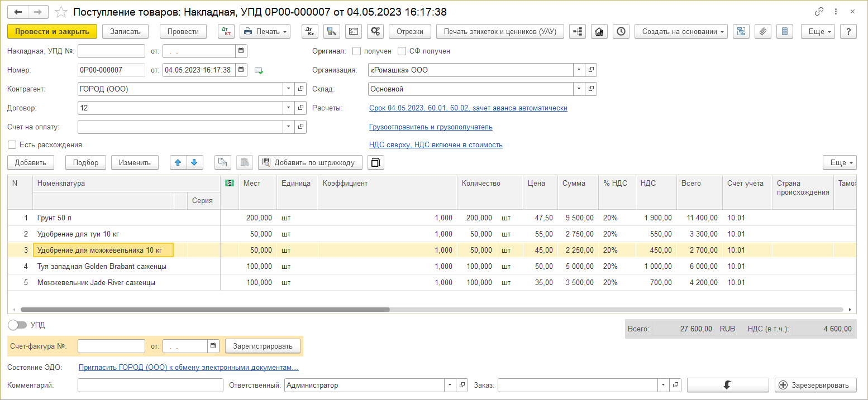868x400 pixels.
Task: Open related documents tree icon
Action: tap(741, 32)
